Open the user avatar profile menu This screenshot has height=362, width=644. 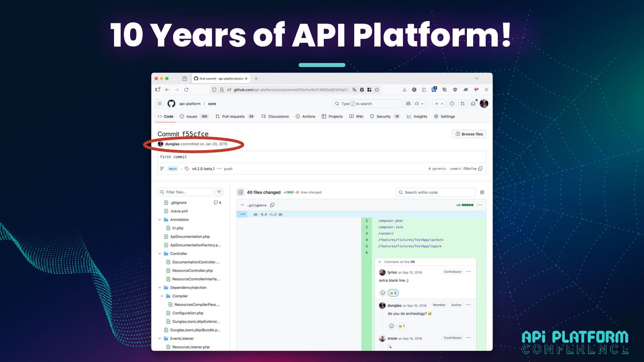[484, 104]
